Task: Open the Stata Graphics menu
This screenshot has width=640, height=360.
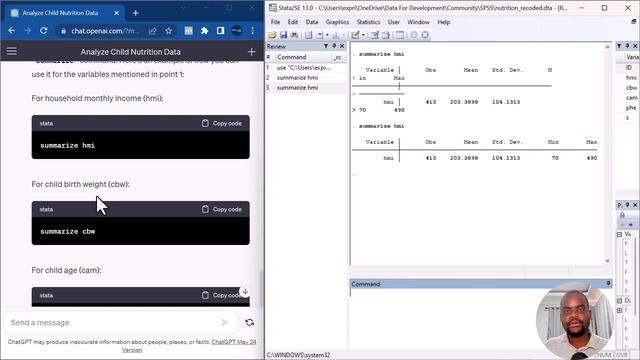Action: [x=337, y=22]
